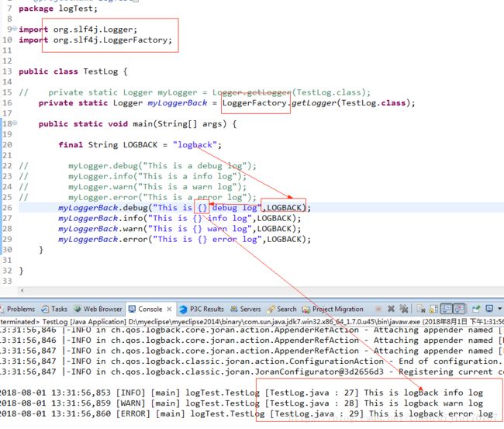Click the terminated TestLog launch description line

[x=252, y=321]
